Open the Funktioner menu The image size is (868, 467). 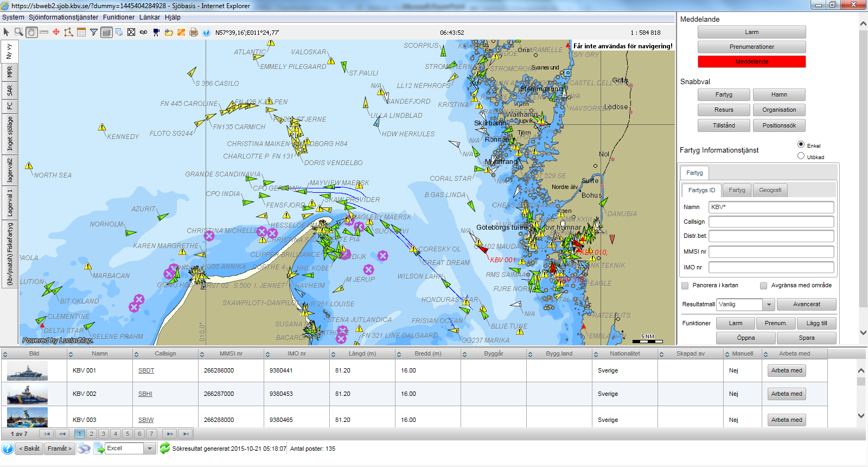(119, 17)
